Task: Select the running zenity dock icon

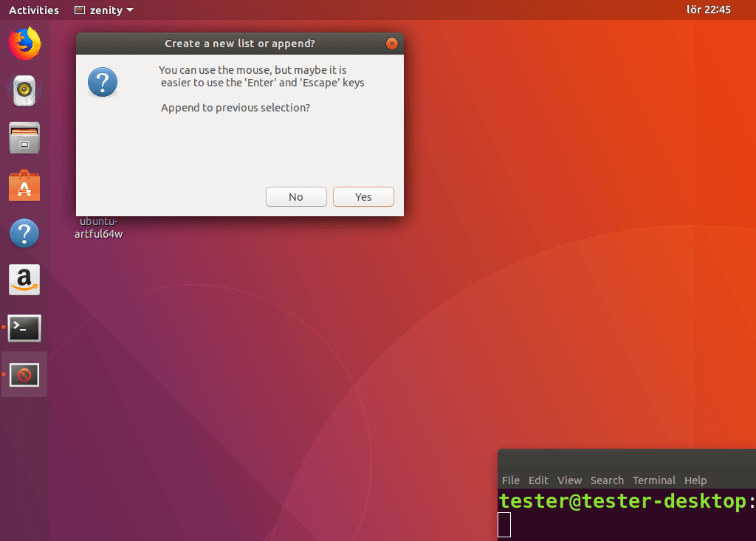Action: pos(24,375)
